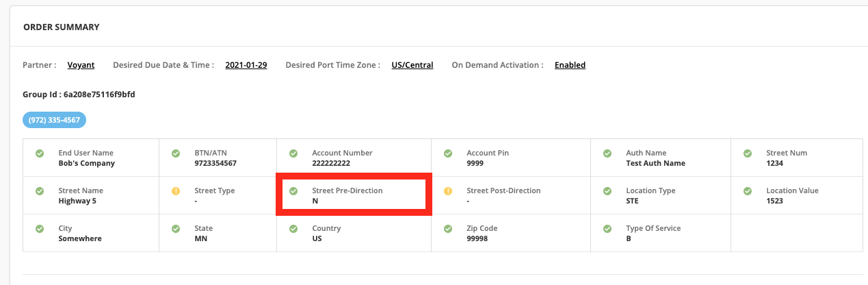
Task: Select the (972) 335-4567 phone number pill
Action: pyautogui.click(x=55, y=120)
